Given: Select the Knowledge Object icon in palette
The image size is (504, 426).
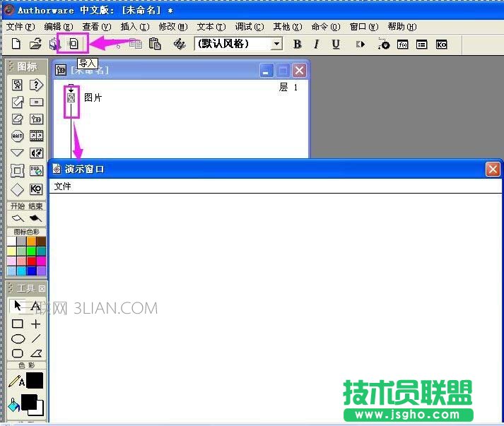Looking at the screenshot, I should click(36, 189).
